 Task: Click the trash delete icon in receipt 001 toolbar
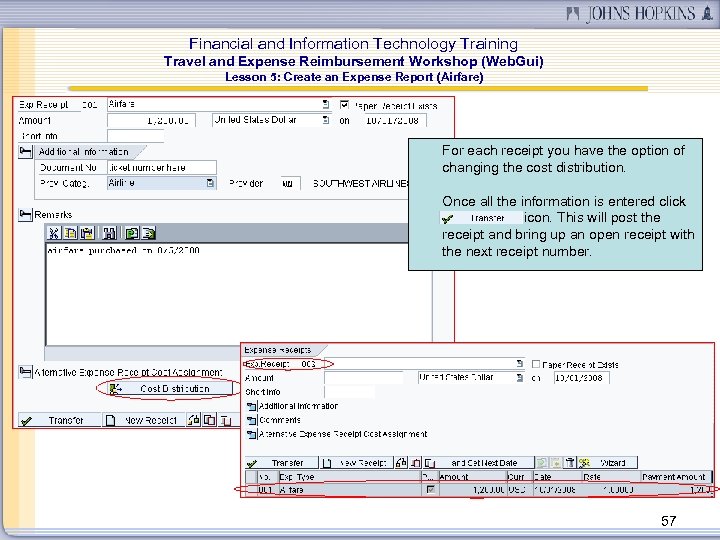(x=225, y=420)
